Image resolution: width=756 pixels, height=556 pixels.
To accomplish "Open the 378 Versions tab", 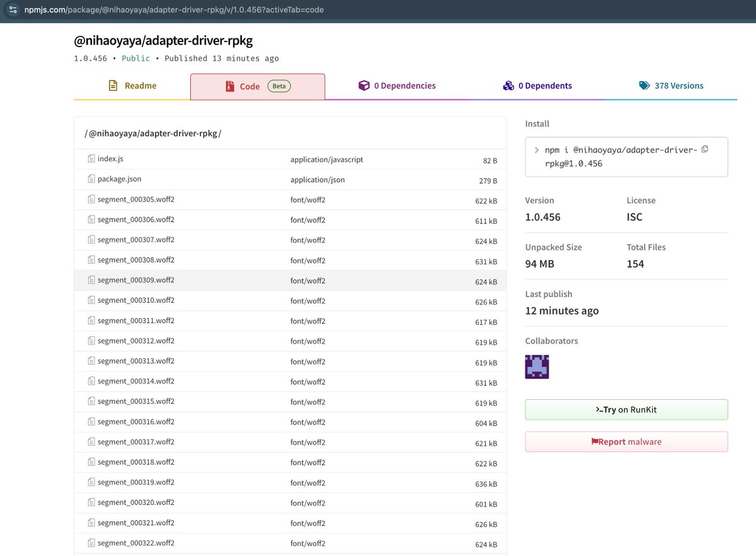I will [671, 86].
